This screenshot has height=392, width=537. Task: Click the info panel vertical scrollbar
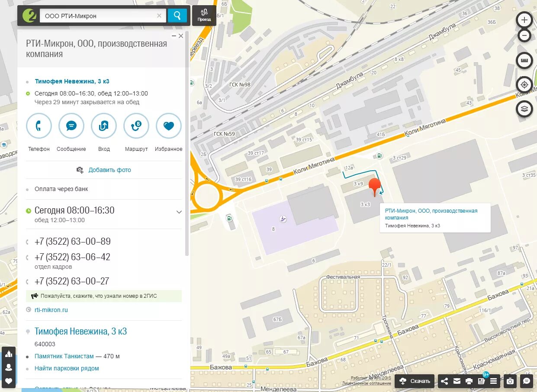(x=187, y=143)
